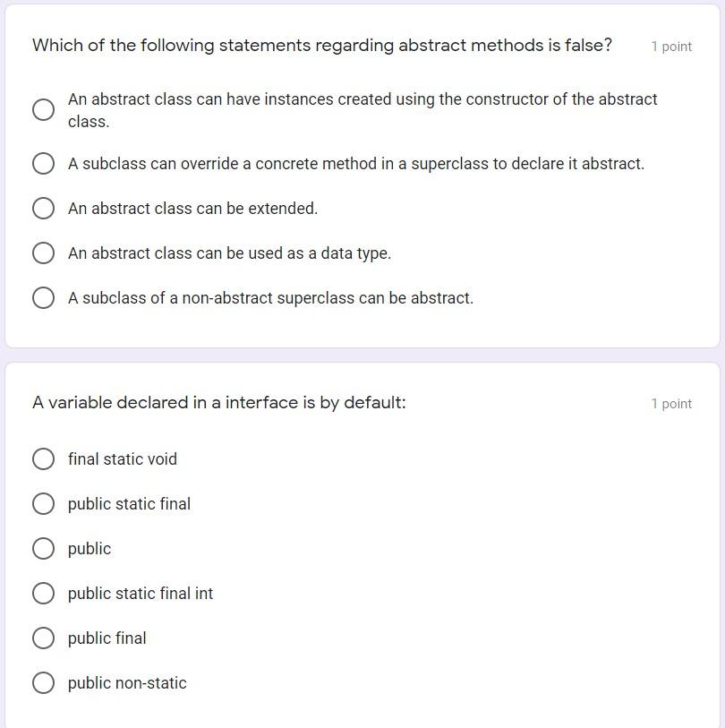
Task: Select the radio button for 'An abstract class can have instances created'
Action: click(x=43, y=110)
